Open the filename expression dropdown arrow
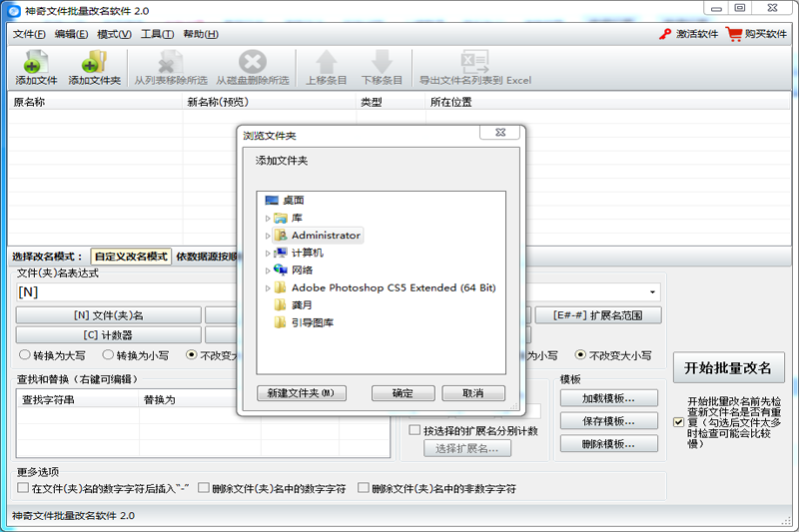799x532 pixels. tap(653, 292)
